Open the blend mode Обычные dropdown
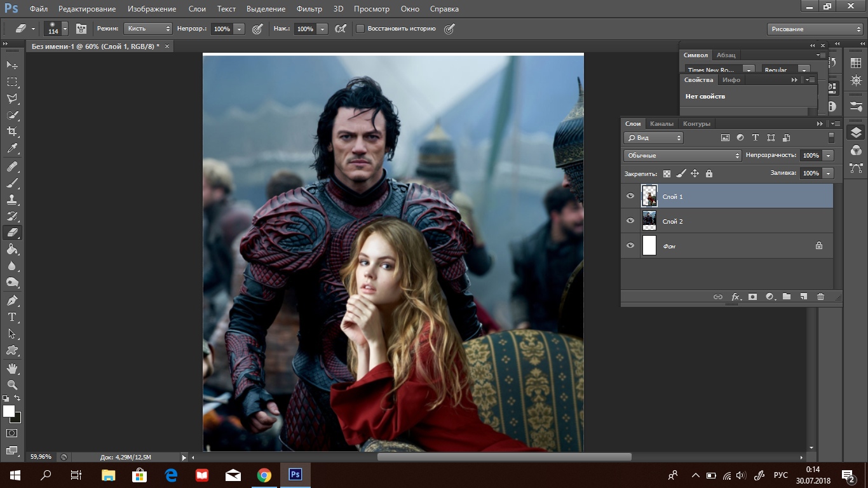This screenshot has height=488, width=868. [x=682, y=156]
